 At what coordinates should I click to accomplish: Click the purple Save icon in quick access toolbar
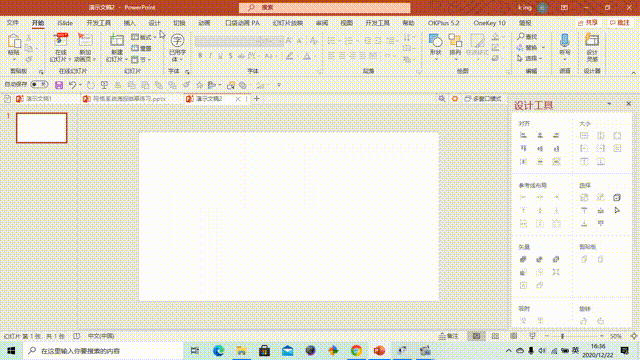click(x=59, y=85)
